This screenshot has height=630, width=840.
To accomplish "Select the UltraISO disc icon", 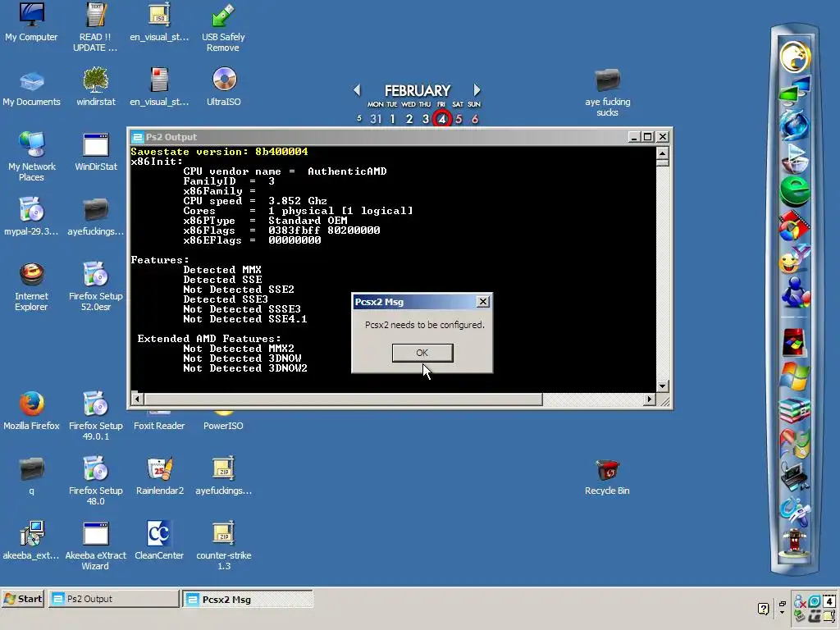I will [224, 87].
